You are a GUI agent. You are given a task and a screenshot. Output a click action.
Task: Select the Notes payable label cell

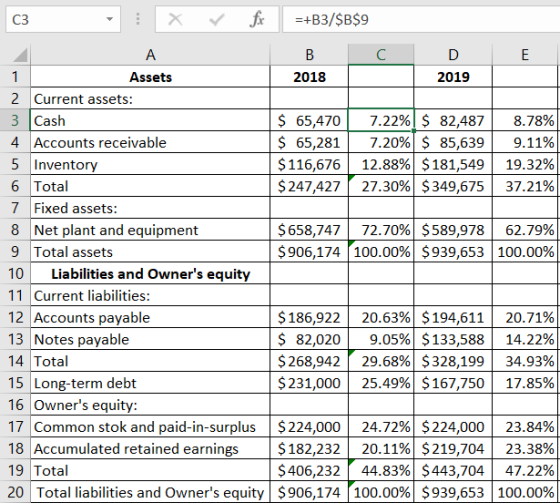pyautogui.click(x=150, y=339)
